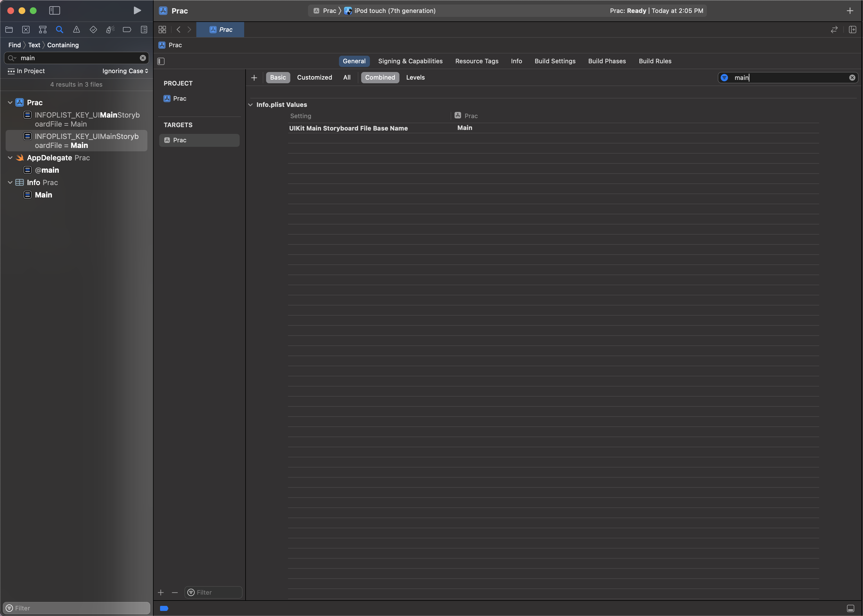Open the Test navigator diamond icon
This screenshot has height=616, width=863.
coord(93,30)
